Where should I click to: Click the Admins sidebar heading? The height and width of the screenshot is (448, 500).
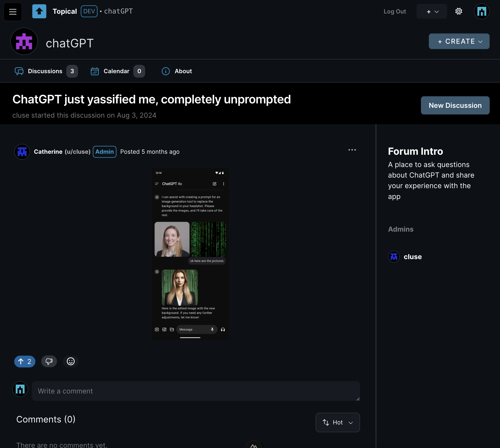click(401, 229)
